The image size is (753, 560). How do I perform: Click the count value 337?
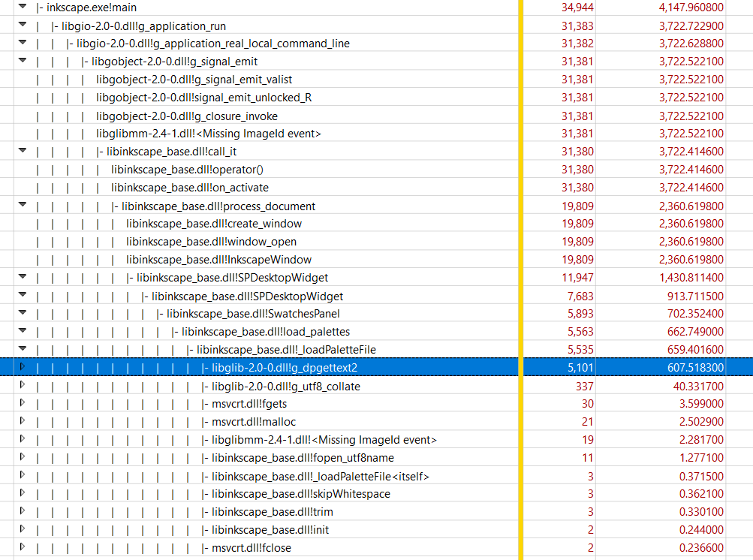pyautogui.click(x=585, y=387)
